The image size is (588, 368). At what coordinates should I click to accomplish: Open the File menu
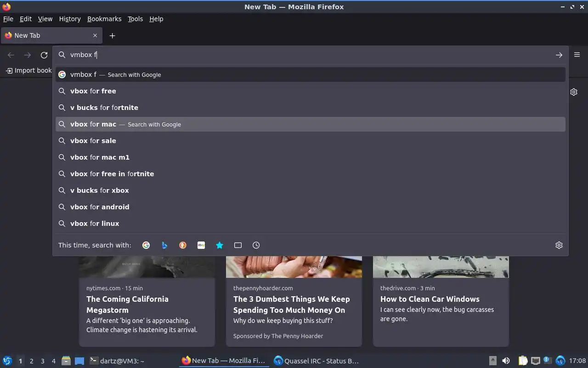8,19
